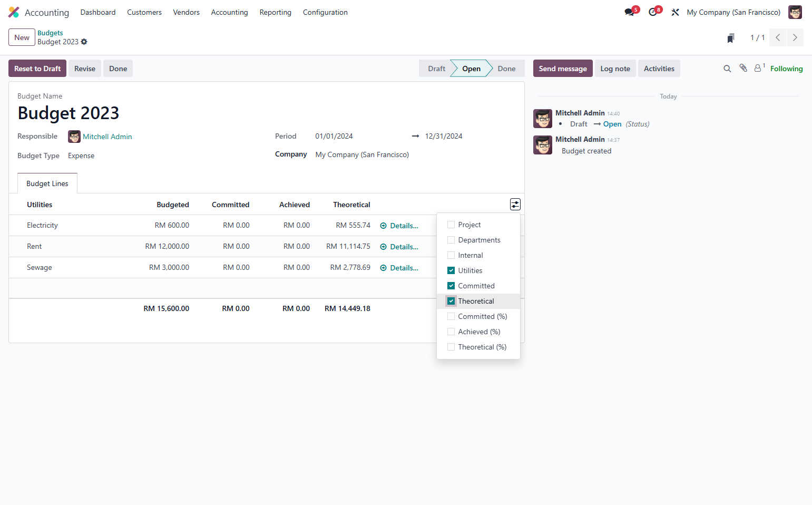Show followers list icon
This screenshot has width=812, height=505.
(x=759, y=68)
